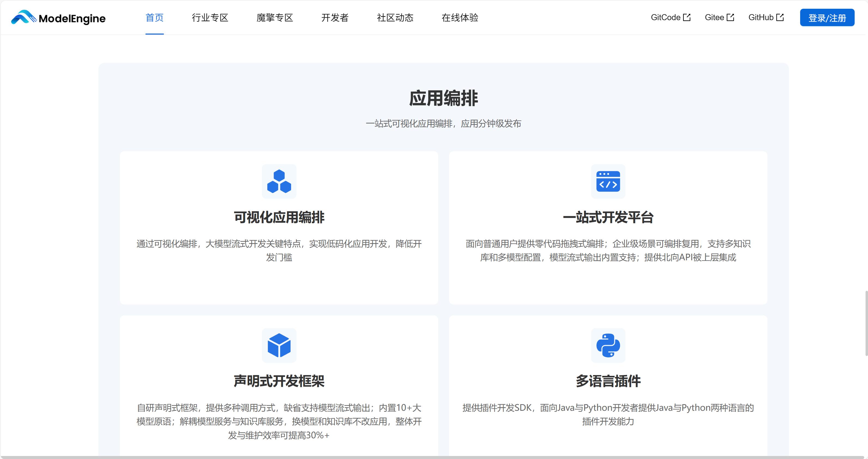
Task: Open the 首页 navigation tab
Action: pos(154,17)
